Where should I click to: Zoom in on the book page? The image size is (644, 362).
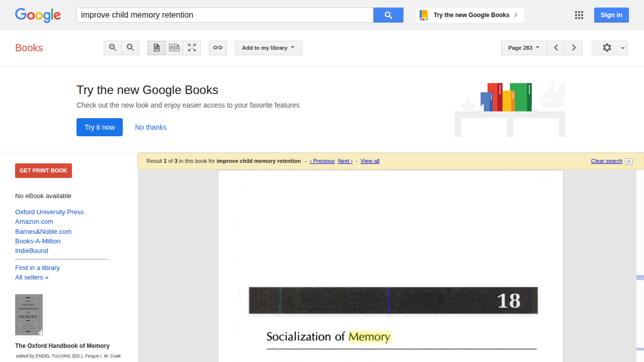pyautogui.click(x=113, y=48)
